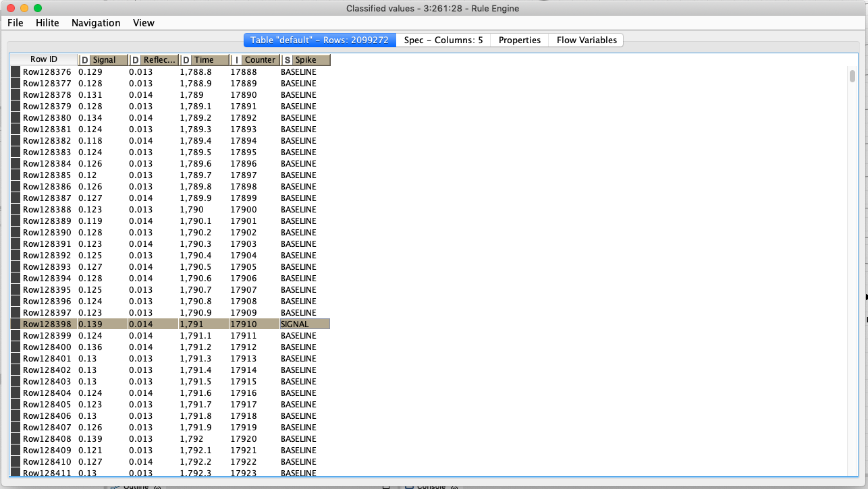
Task: Select row ID Row128407
Action: click(x=47, y=427)
